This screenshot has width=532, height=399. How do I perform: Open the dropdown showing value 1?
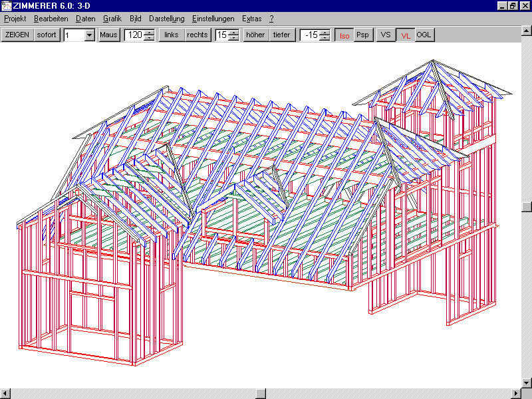pos(90,35)
